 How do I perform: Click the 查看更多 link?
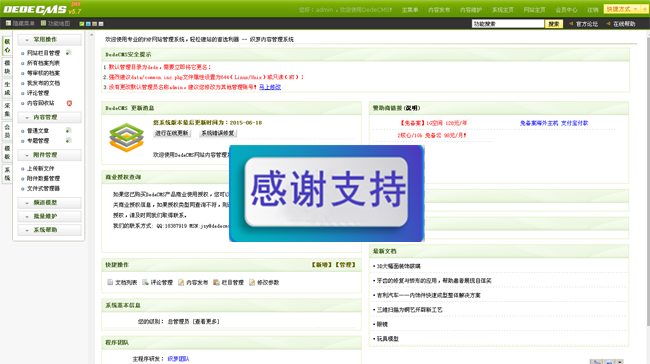[x=206, y=321]
